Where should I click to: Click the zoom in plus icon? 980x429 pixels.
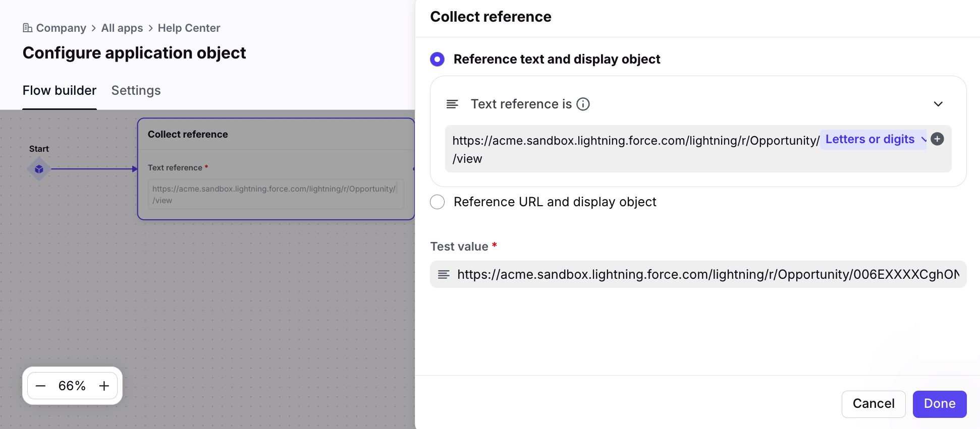pyautogui.click(x=104, y=386)
